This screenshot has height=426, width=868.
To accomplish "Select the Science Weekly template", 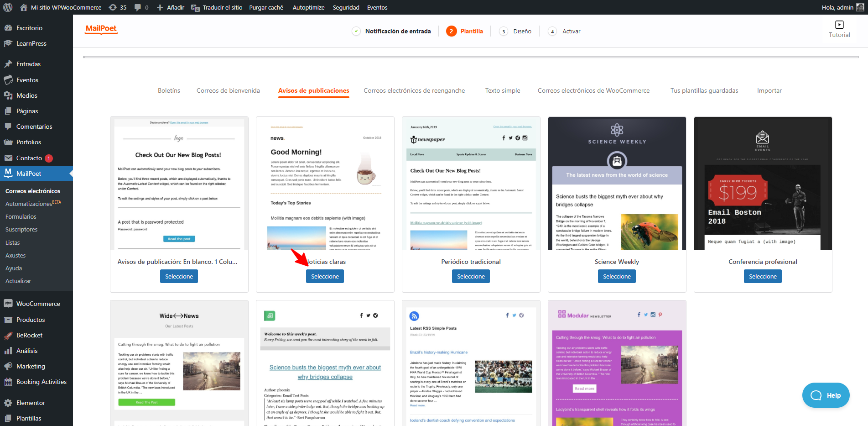I will coord(617,276).
